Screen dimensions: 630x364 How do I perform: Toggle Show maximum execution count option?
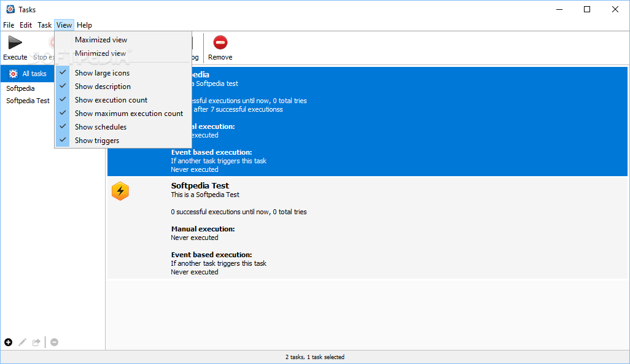click(123, 114)
